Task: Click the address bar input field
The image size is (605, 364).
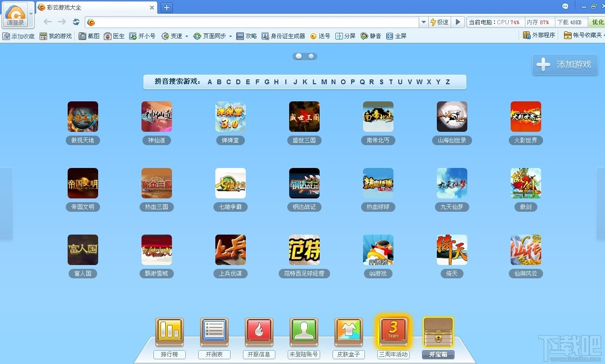Action: click(x=252, y=22)
